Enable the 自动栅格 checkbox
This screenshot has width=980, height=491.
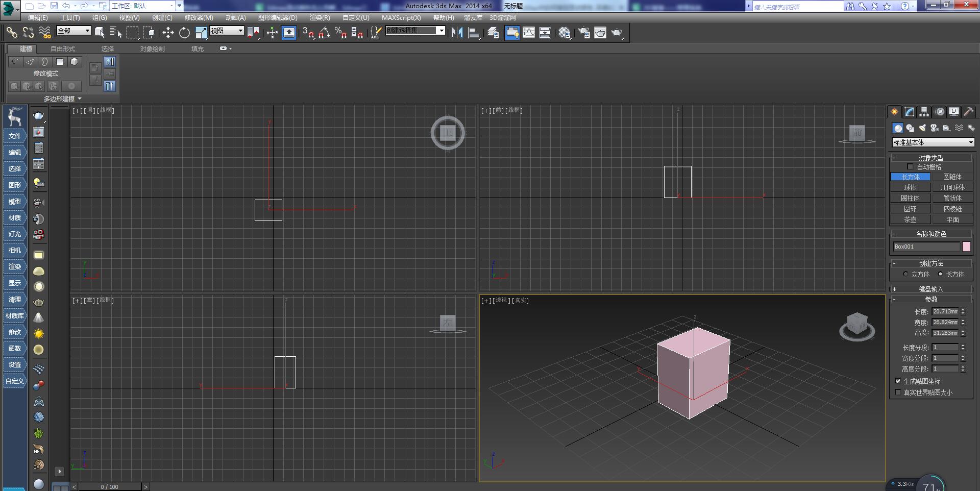tap(911, 167)
